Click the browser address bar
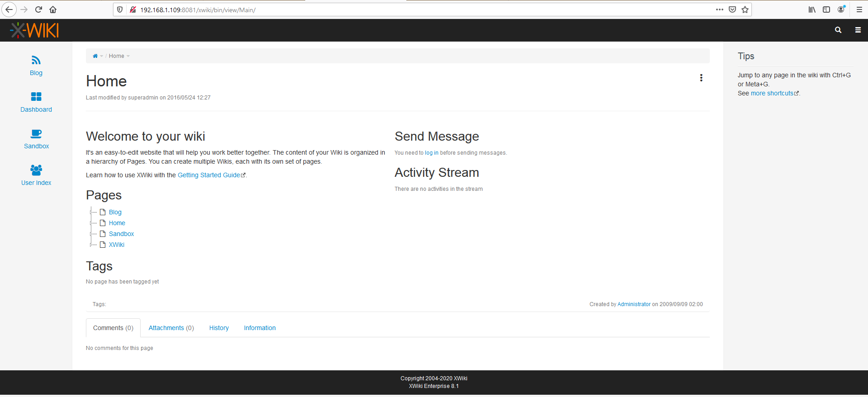The height and width of the screenshot is (397, 868). pos(407,10)
